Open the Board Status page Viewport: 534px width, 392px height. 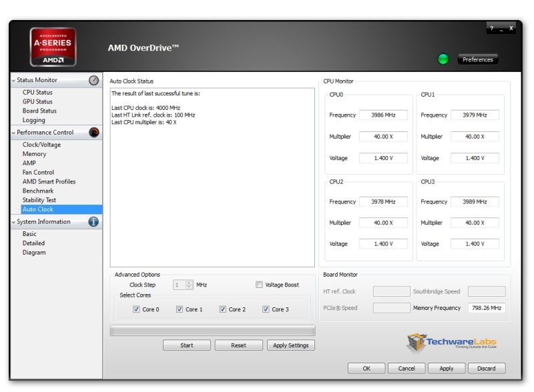(39, 111)
